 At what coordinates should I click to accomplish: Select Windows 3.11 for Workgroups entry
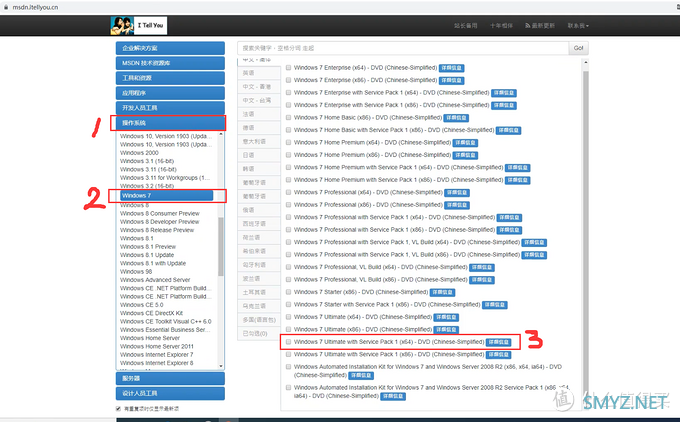click(165, 178)
